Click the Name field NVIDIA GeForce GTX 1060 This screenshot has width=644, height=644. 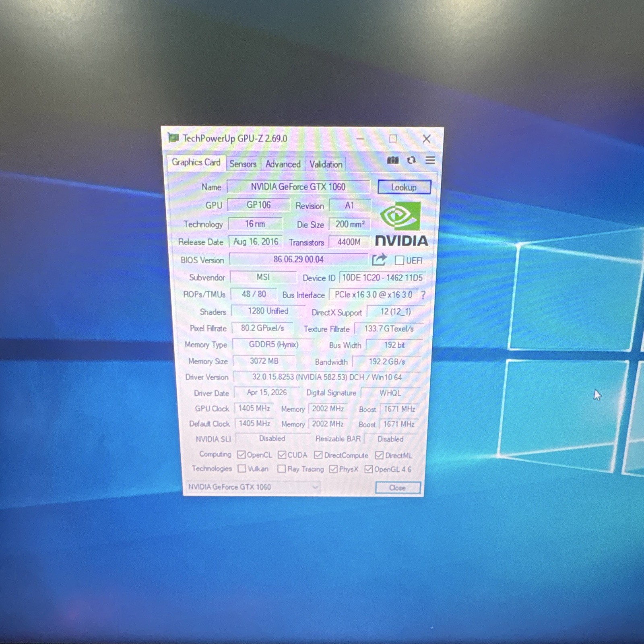tap(298, 187)
